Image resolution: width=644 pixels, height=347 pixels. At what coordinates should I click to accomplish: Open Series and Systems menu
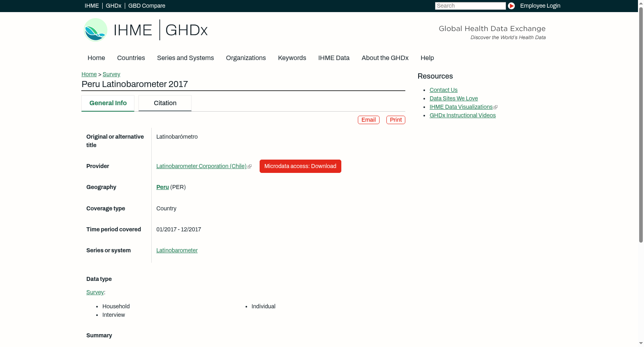click(x=186, y=58)
